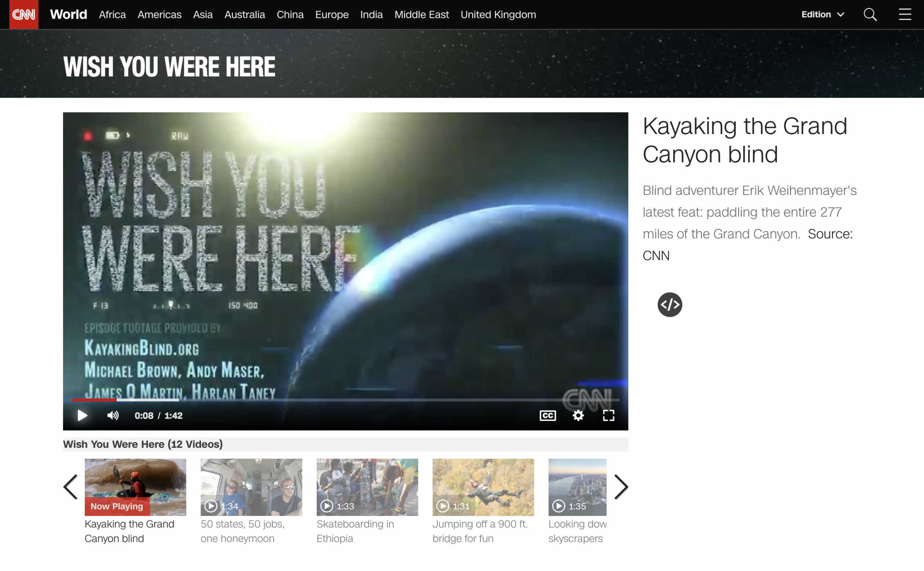The width and height of the screenshot is (924, 571).
Task: Open the Africa section
Action: (x=112, y=14)
